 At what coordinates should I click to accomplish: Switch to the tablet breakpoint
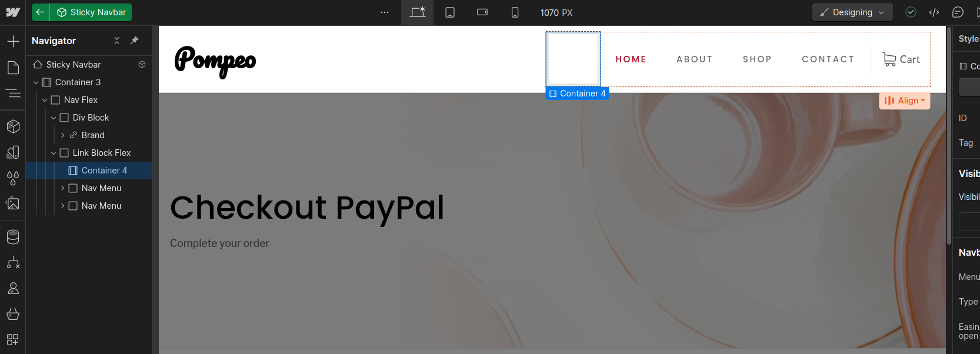(450, 12)
